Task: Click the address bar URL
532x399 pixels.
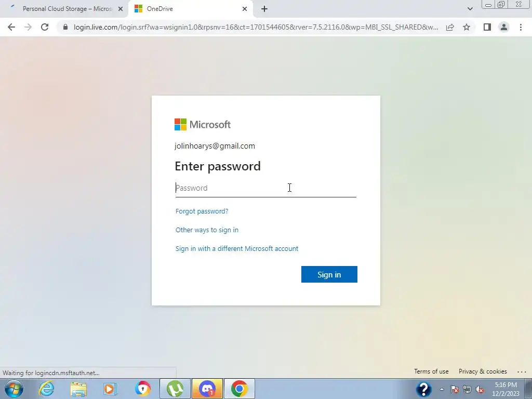Action: point(256,27)
